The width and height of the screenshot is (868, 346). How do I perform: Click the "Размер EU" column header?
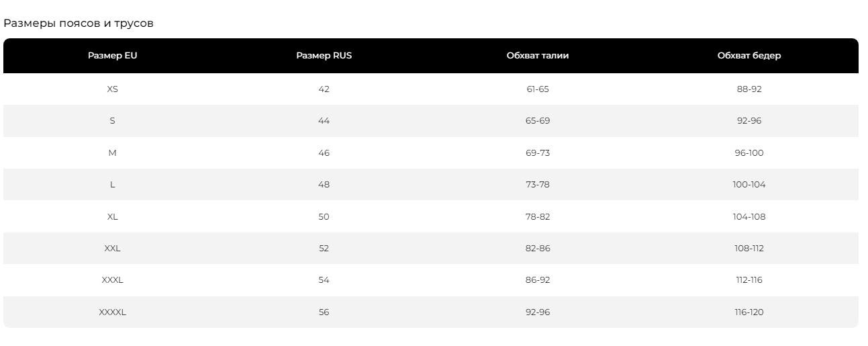[x=112, y=56]
